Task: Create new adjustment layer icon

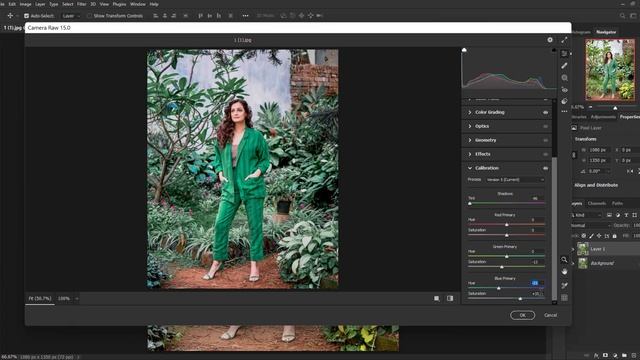Action: pos(615,356)
